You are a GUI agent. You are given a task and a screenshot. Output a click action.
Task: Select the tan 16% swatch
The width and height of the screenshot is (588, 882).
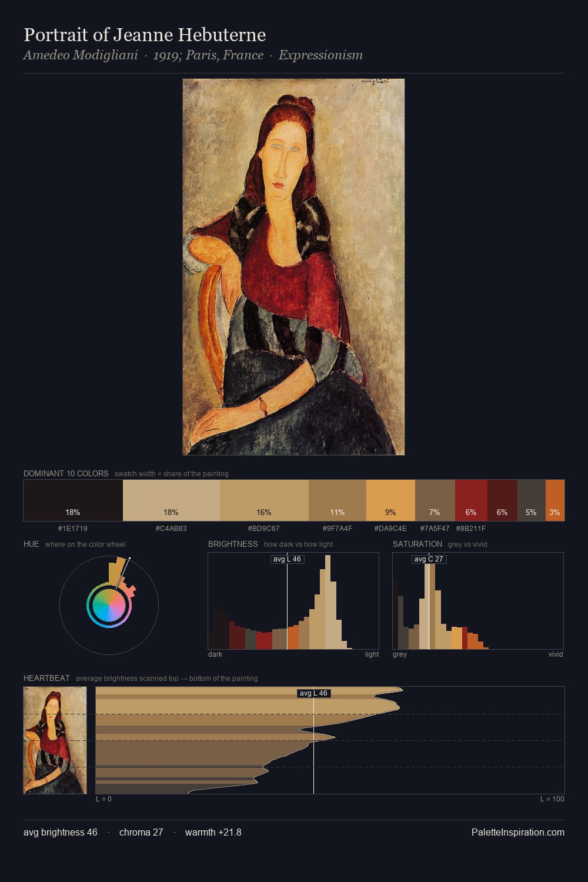click(x=264, y=500)
